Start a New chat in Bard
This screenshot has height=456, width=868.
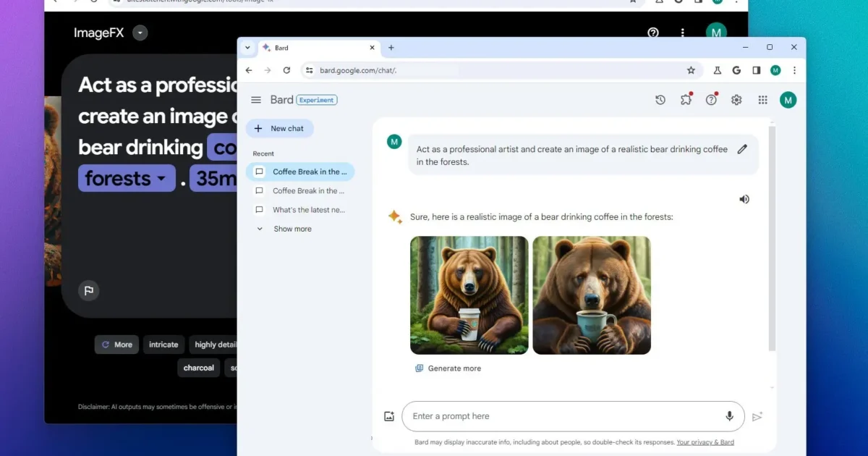(x=280, y=128)
